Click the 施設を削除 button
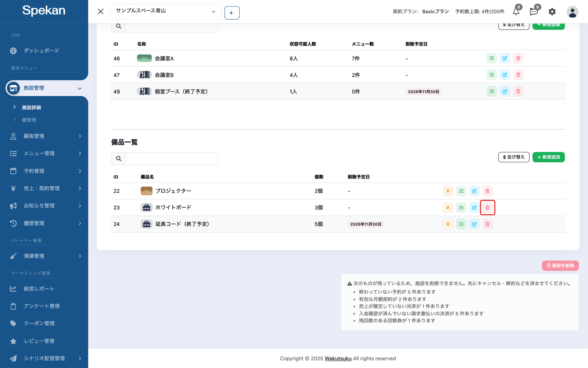 click(x=560, y=266)
